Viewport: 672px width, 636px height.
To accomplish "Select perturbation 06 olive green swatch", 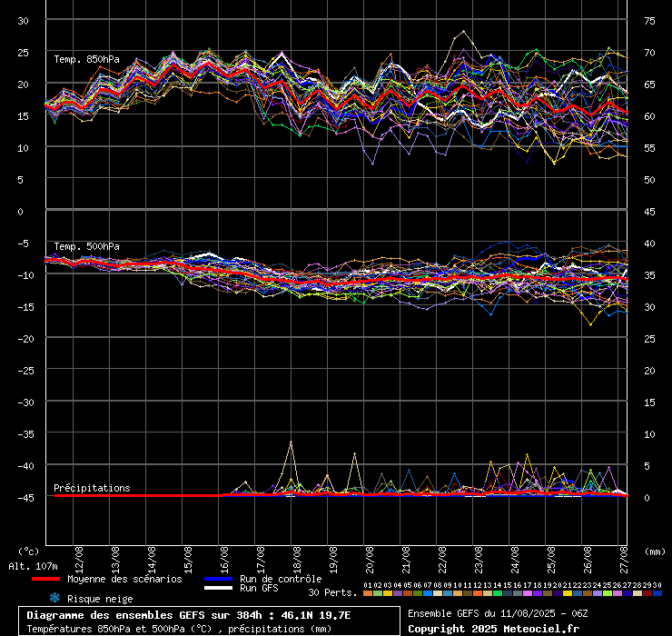I will (x=418, y=593).
